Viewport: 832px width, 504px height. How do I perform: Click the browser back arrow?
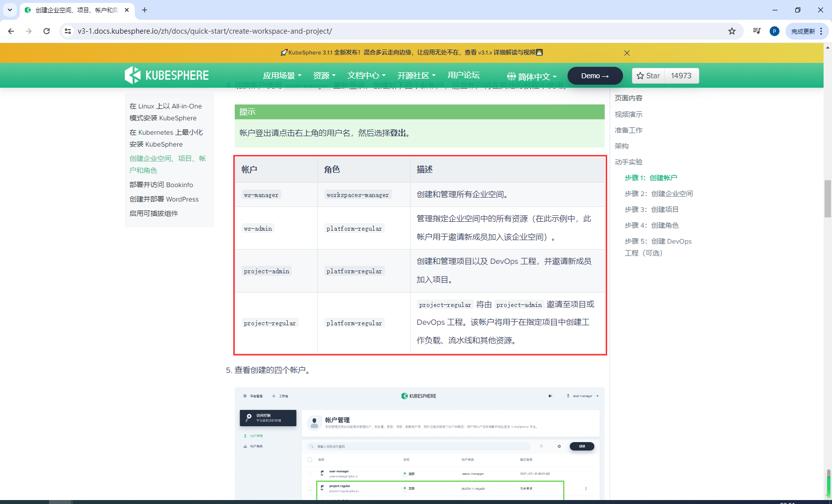(x=11, y=31)
